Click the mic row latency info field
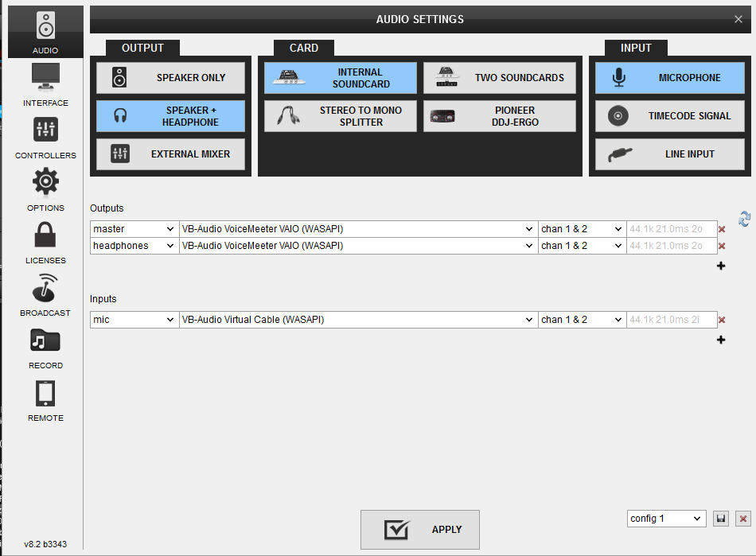The width and height of the screenshot is (756, 556). click(x=671, y=320)
